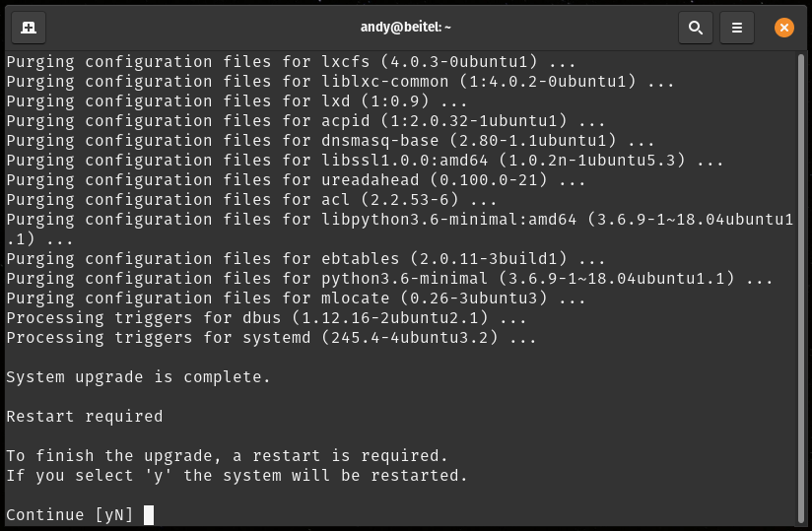Screen dimensions: 812x531
Task: Click the andy@beitel window title
Action: 405,27
